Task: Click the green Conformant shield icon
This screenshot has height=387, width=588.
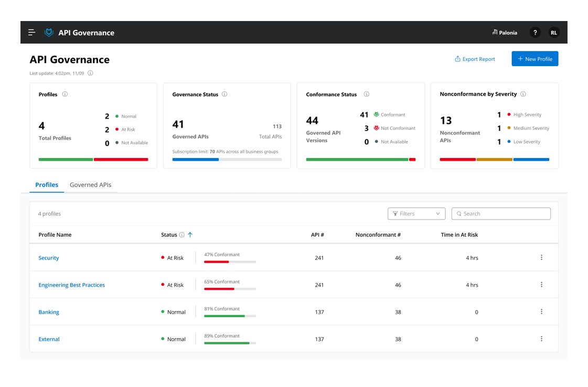Action: click(x=376, y=114)
